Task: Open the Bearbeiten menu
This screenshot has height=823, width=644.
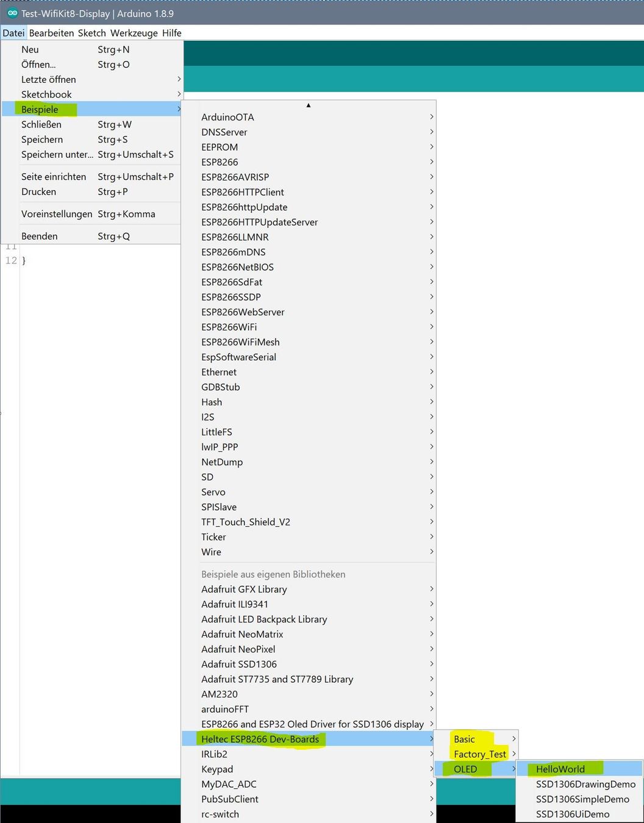Action: 52,33
